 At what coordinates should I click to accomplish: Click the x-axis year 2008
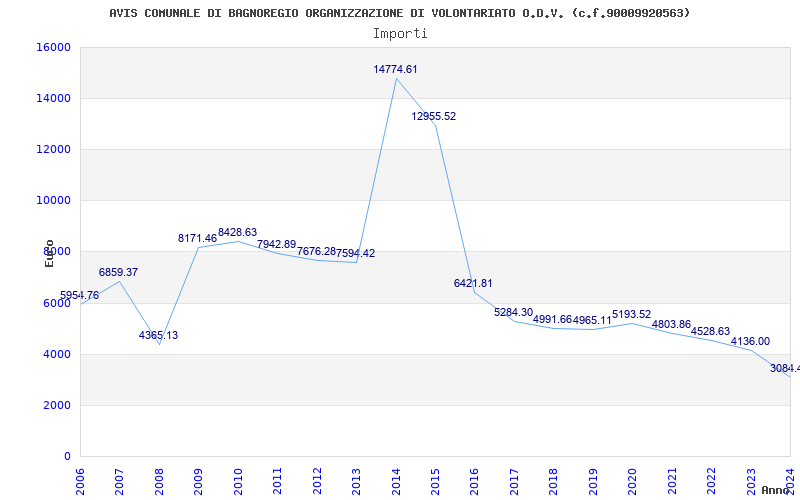point(159,481)
